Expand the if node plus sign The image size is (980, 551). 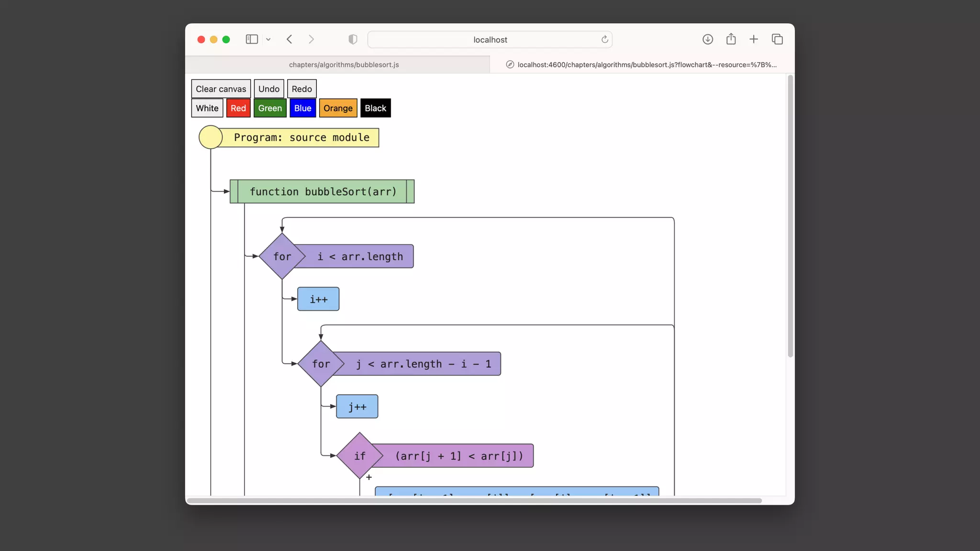point(369,477)
